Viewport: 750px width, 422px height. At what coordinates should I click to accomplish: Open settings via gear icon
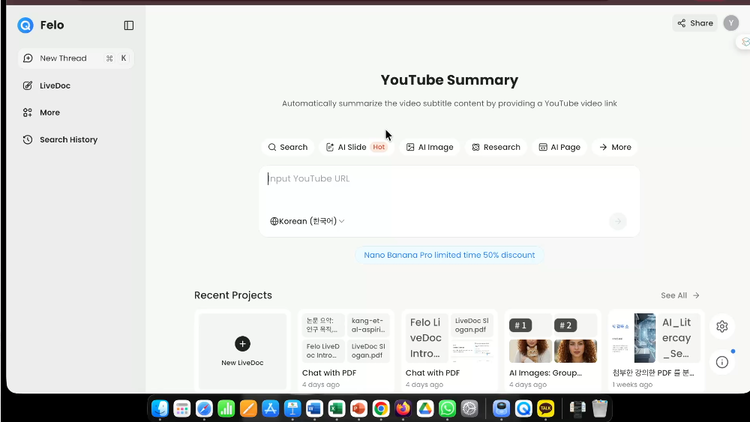(722, 326)
